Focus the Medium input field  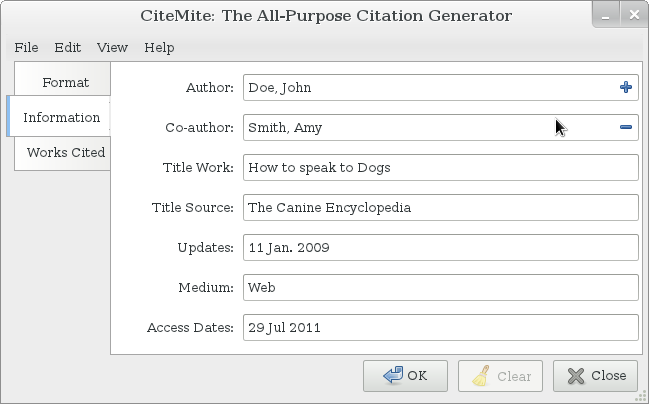[x=440, y=287]
